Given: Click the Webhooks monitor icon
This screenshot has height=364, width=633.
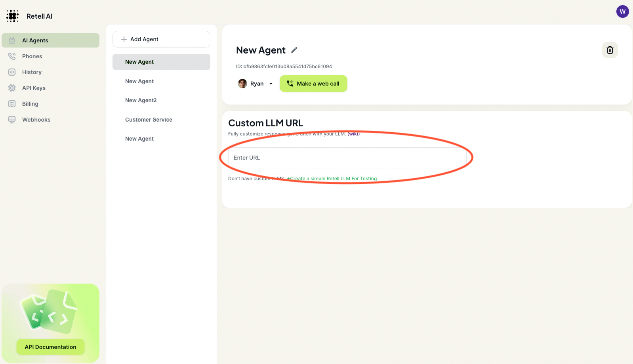Looking at the screenshot, I should tap(12, 120).
